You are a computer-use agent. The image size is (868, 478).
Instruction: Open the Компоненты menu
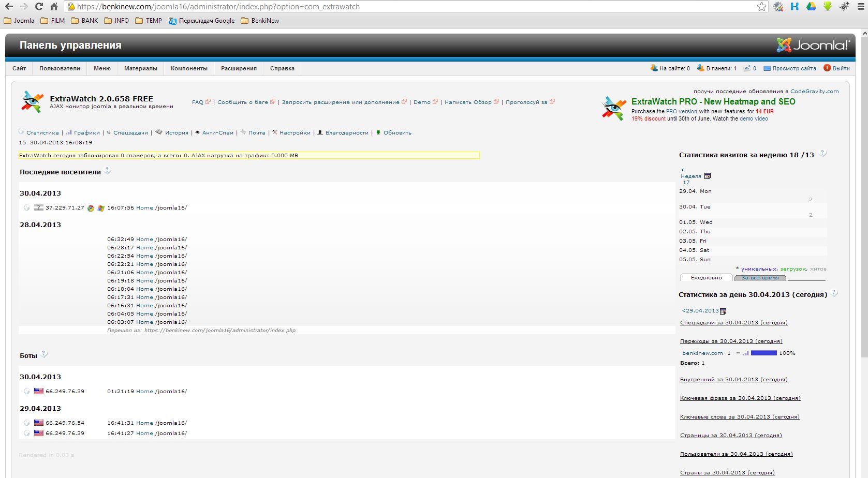[189, 68]
